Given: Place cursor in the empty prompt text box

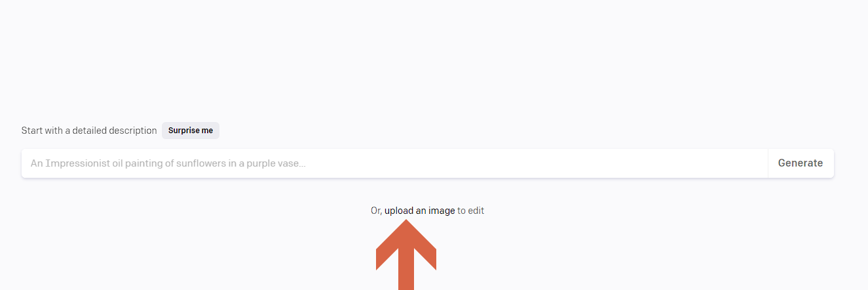Looking at the screenshot, I should click(x=394, y=163).
